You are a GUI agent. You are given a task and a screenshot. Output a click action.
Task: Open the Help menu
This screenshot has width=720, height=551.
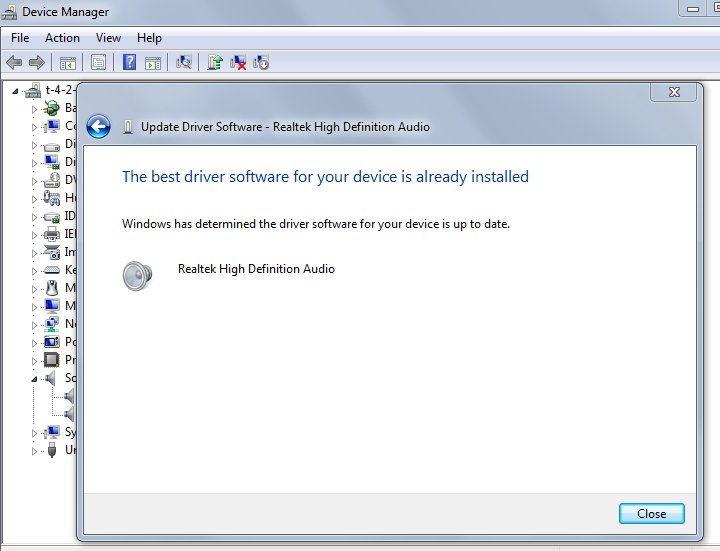pos(149,38)
